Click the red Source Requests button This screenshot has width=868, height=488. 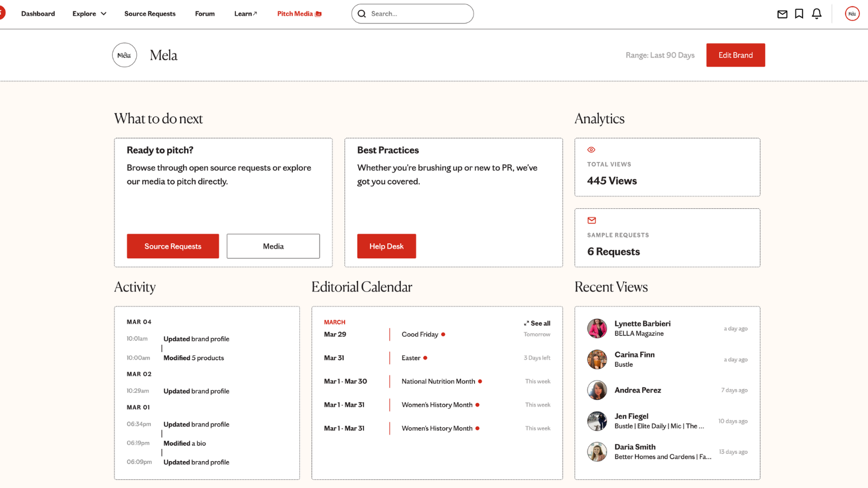pos(173,246)
